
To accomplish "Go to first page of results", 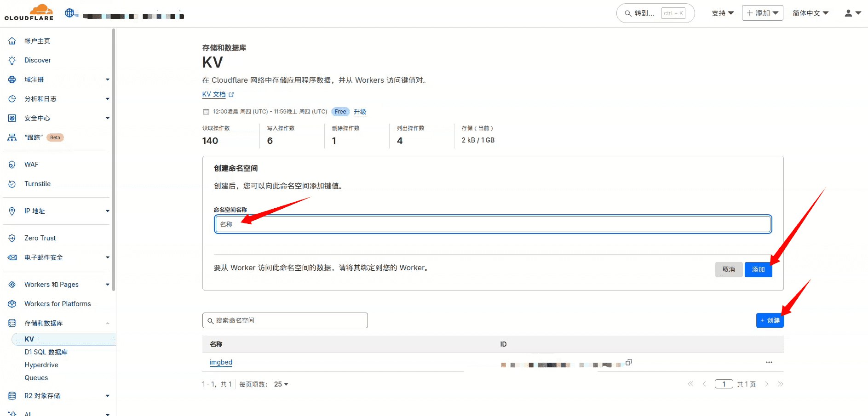I will pyautogui.click(x=690, y=384).
